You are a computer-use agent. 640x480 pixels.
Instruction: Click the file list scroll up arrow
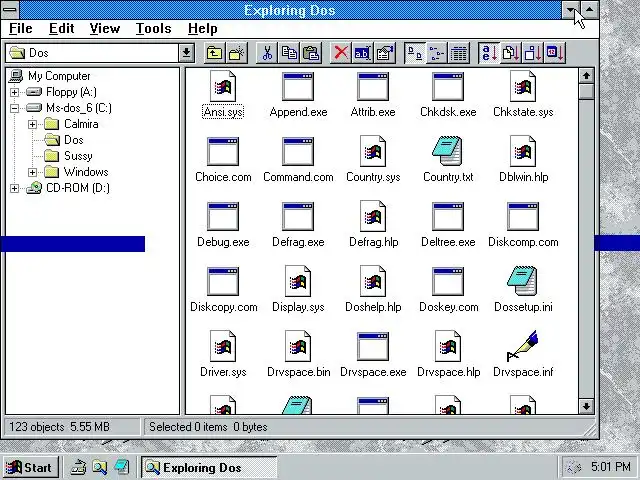587,76
